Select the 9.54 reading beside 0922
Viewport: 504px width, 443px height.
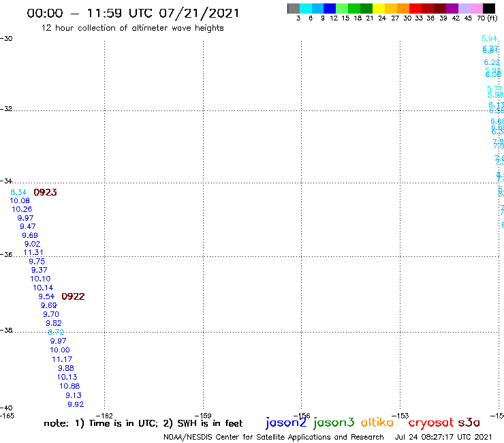coord(46,296)
